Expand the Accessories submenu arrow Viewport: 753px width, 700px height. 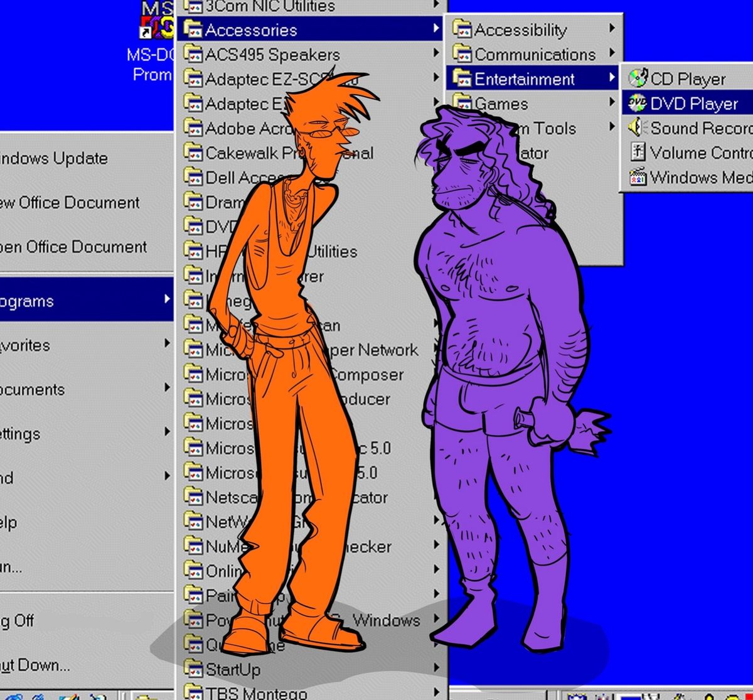tap(436, 28)
